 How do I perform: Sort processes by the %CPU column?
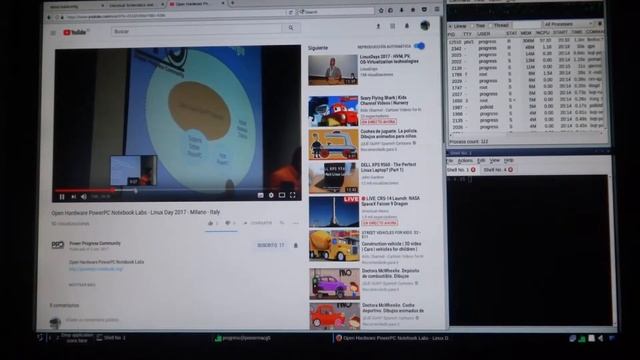543,33
